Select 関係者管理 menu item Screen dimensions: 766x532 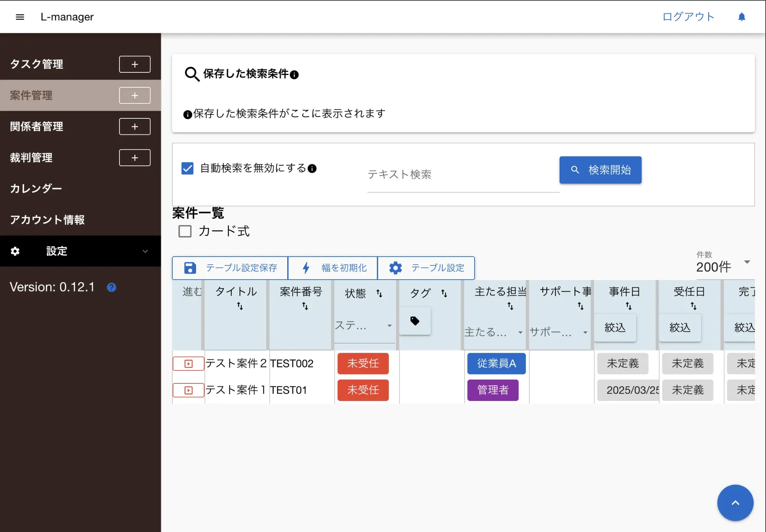(37, 126)
